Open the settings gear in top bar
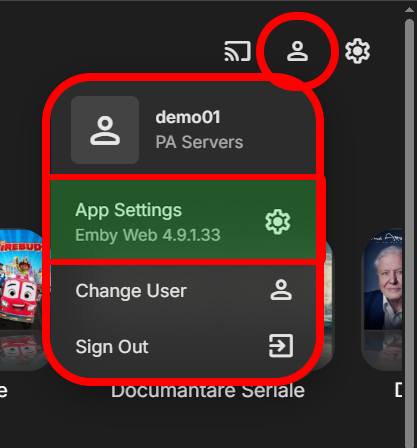417x448 pixels. (x=357, y=51)
